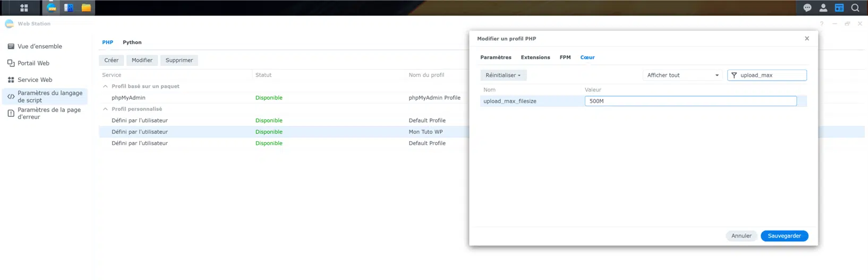
Task: Open the widgets panel icon
Action: (x=839, y=7)
